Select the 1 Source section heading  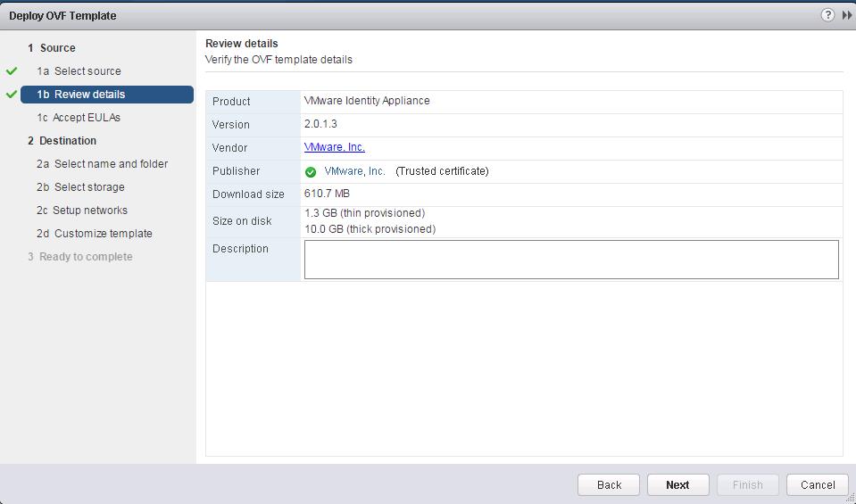click(51, 48)
